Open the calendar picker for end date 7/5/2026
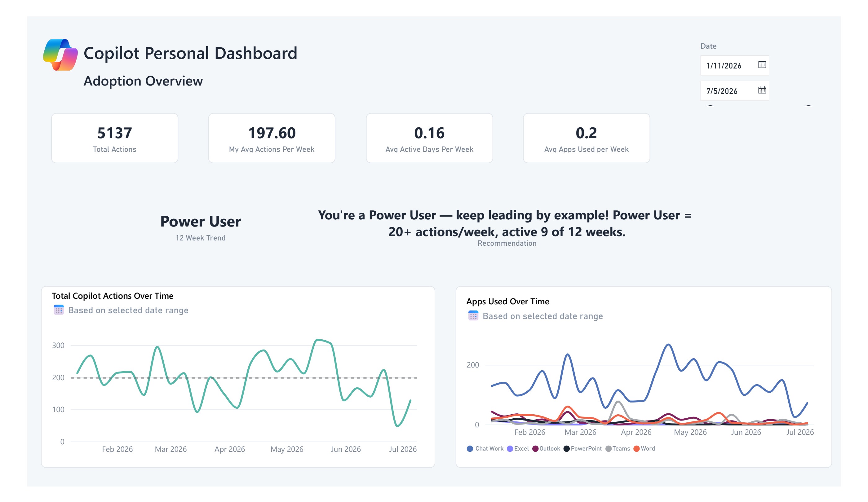This screenshot has height=502, width=868. [762, 90]
